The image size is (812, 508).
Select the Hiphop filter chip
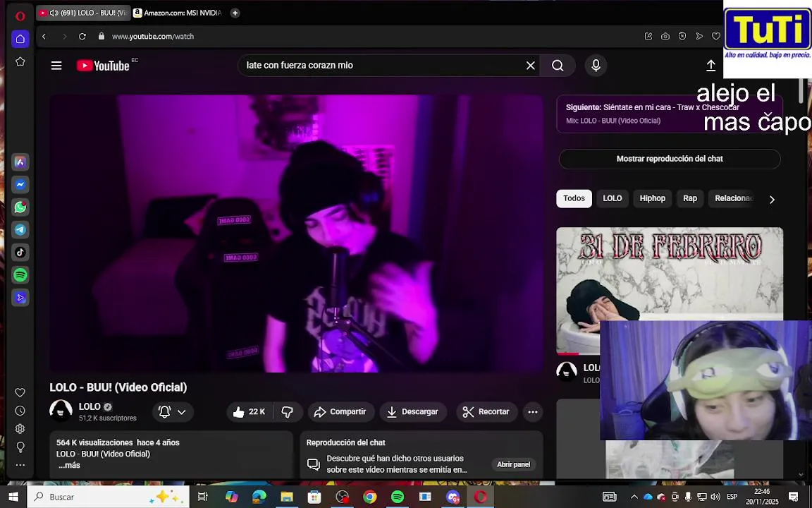pyautogui.click(x=652, y=198)
